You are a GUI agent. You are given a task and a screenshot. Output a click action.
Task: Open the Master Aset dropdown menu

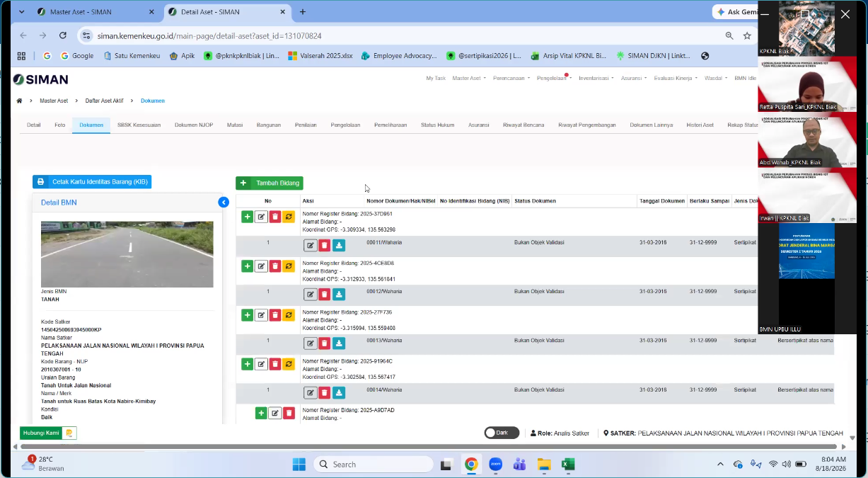[x=469, y=79]
